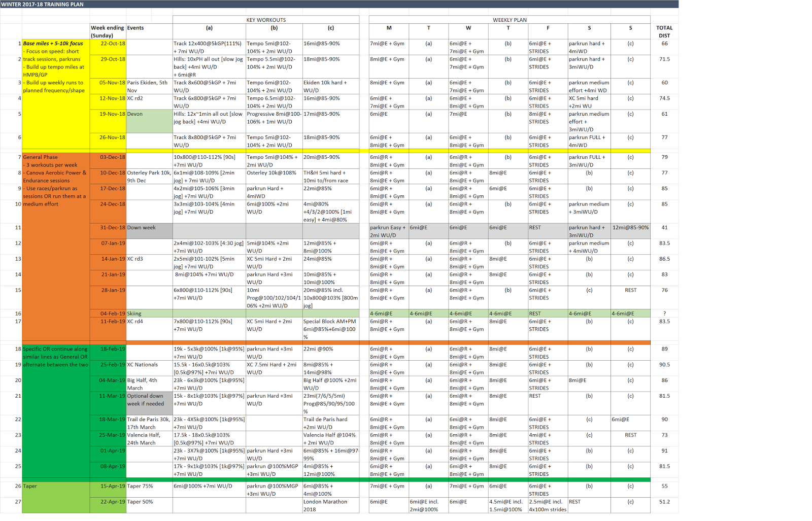Screen dimensions: 812x521
Task: Click the '?' total distance cell
Action: click(664, 314)
